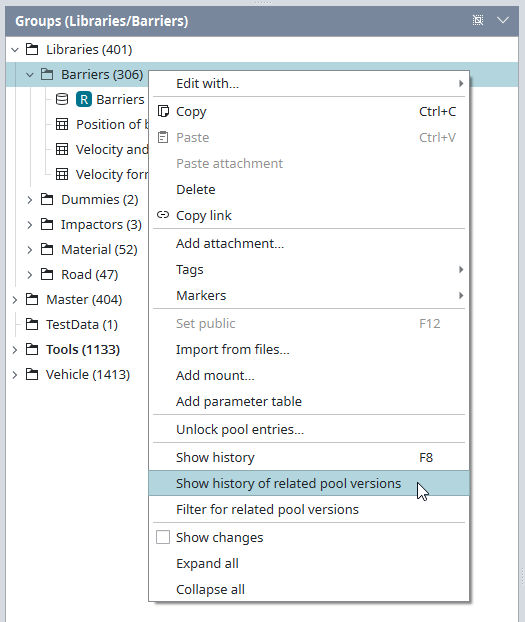Open the Groups panel dropdown chevron
The width and height of the screenshot is (525, 622).
coord(503,20)
